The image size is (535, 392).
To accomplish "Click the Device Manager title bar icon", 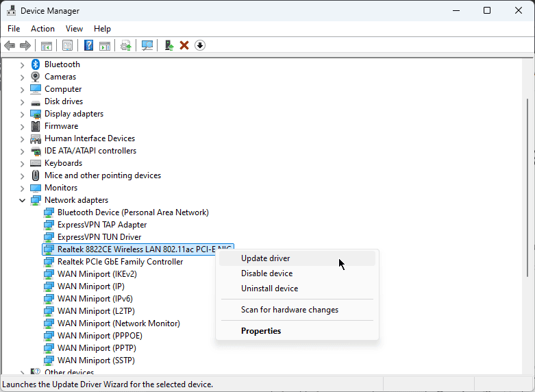I will 11,10.
